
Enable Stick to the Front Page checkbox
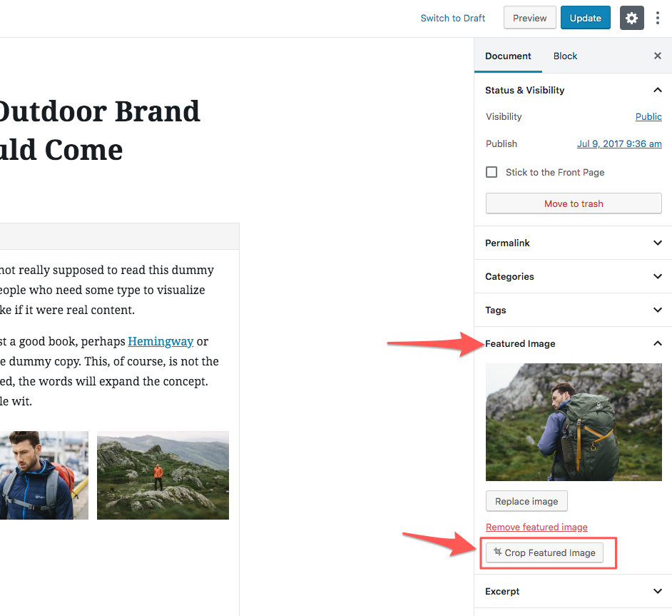492,172
